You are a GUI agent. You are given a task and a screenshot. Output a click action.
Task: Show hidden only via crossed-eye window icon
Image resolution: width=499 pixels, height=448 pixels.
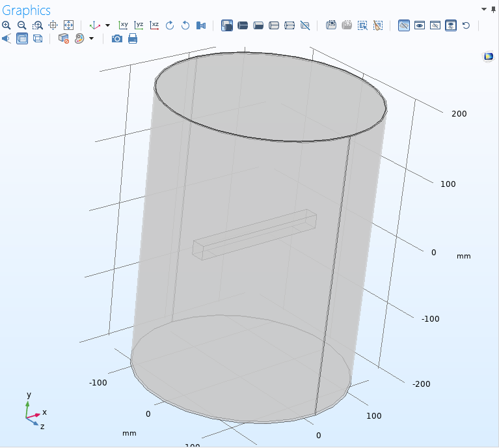[x=435, y=25]
